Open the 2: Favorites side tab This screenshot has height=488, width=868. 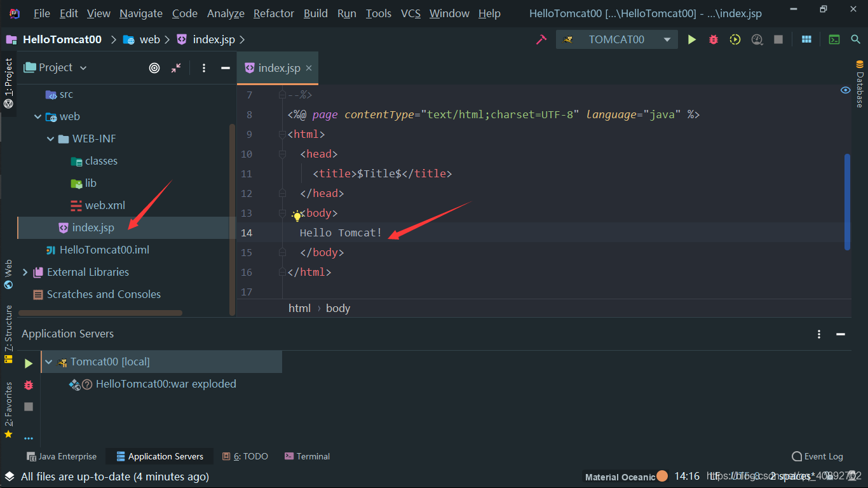8,410
